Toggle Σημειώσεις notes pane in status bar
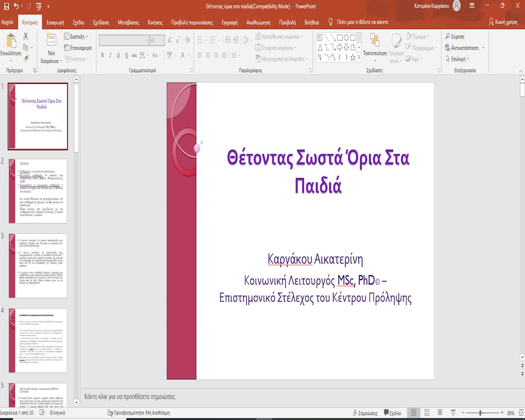Viewport: 525px width, 420px height. [364, 413]
